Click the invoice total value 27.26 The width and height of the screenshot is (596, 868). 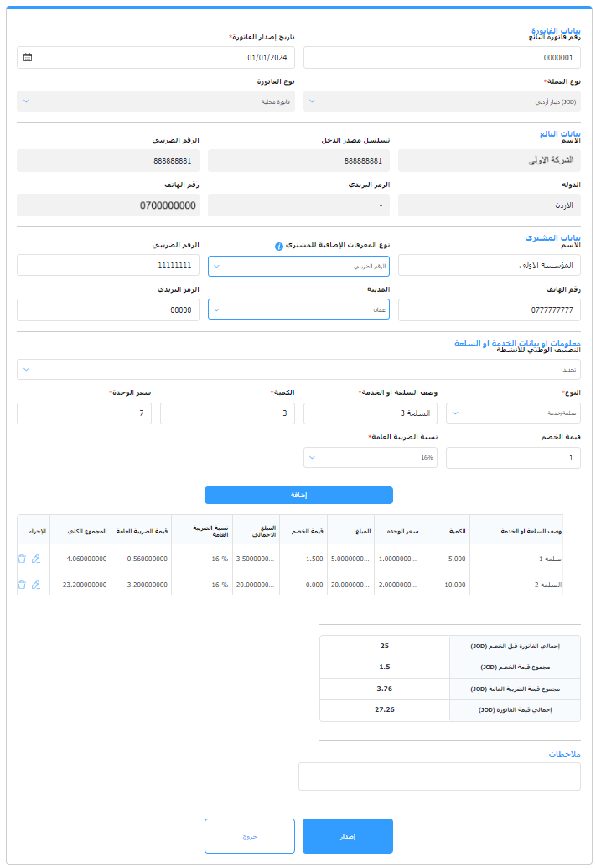point(385,709)
